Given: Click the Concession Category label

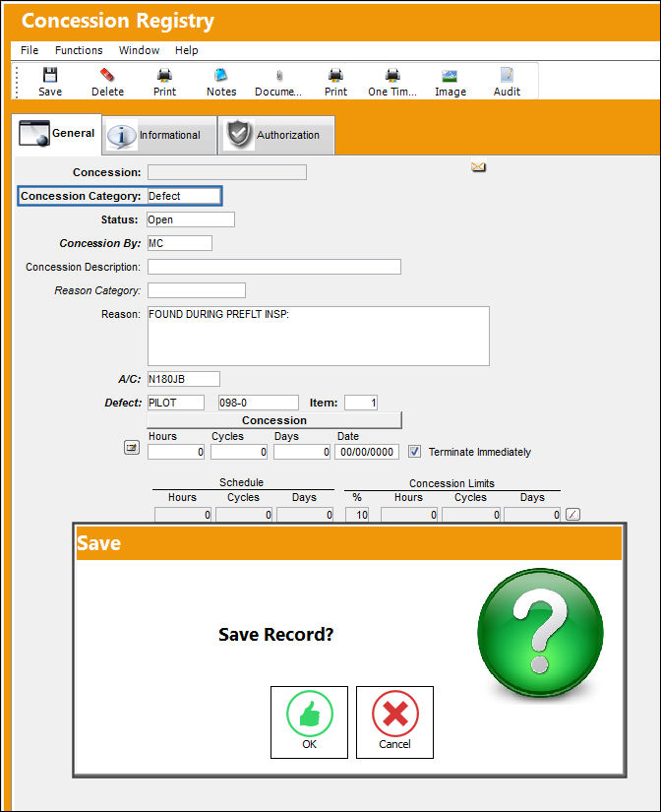Looking at the screenshot, I should click(x=81, y=196).
